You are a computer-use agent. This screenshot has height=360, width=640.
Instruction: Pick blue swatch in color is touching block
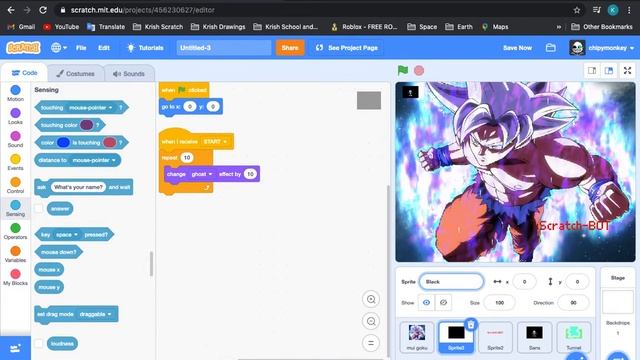point(63,142)
